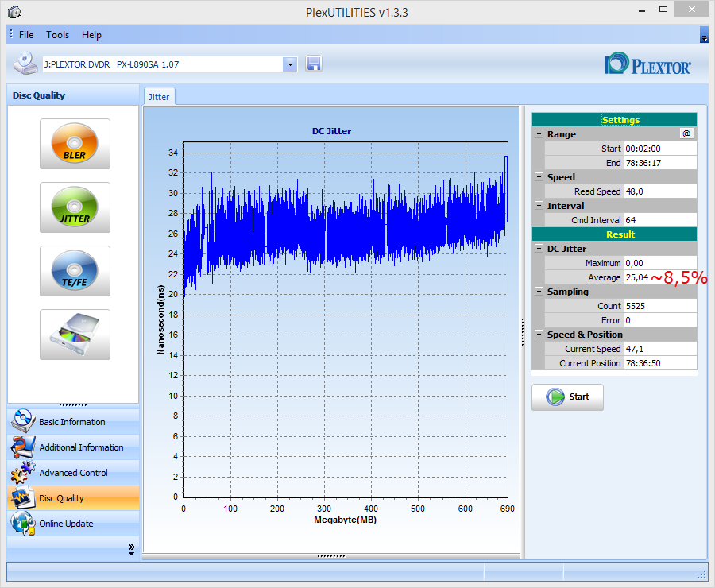Minimize the PlexUTILITIES window

coord(642,10)
